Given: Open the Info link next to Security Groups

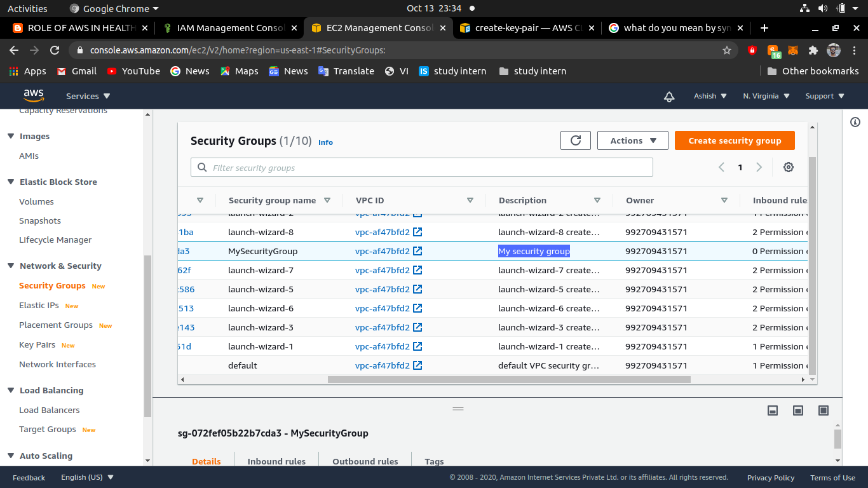Looking at the screenshot, I should tap(325, 142).
